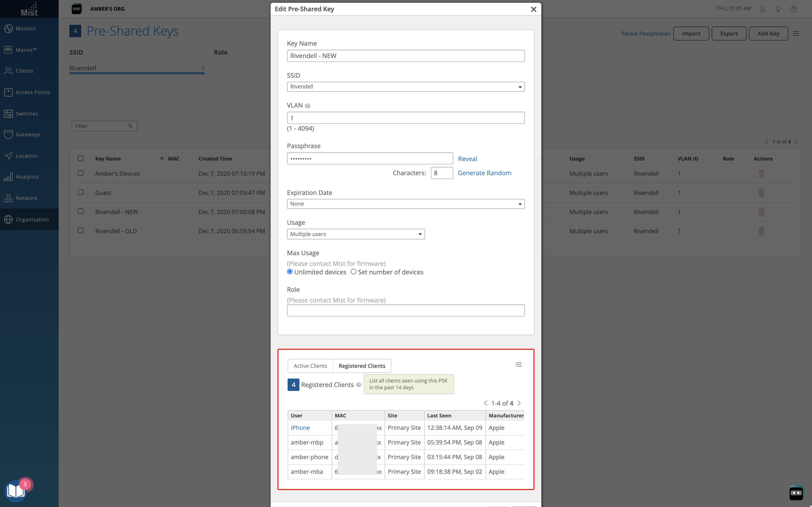The width and height of the screenshot is (812, 507).
Task: Select the Set number of devices radio button
Action: (x=353, y=272)
